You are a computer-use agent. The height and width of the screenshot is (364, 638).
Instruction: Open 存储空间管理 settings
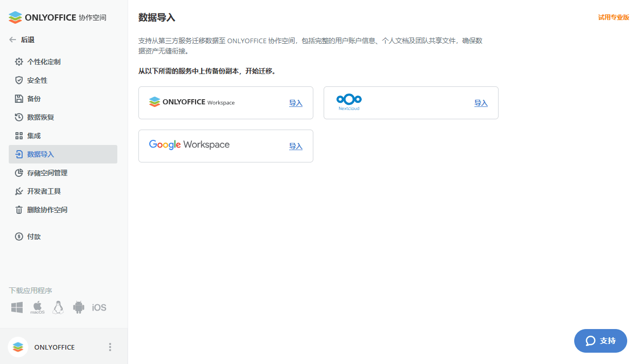[x=63, y=173]
